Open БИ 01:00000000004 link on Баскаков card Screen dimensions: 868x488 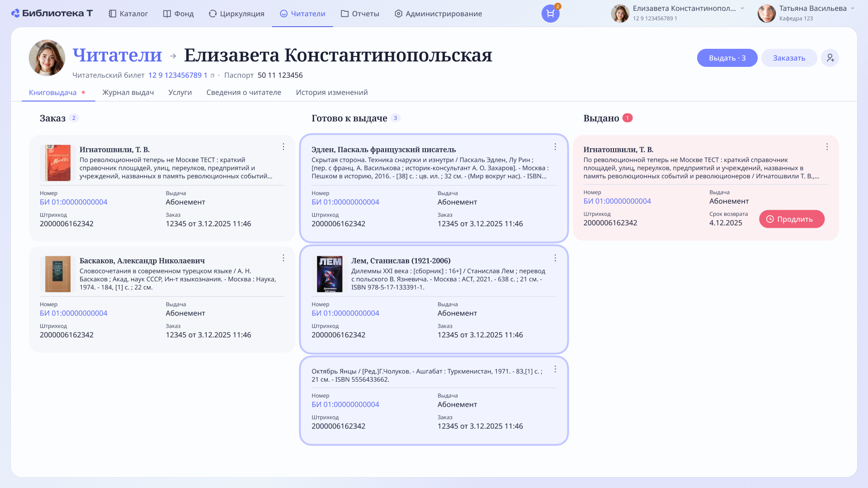[73, 313]
